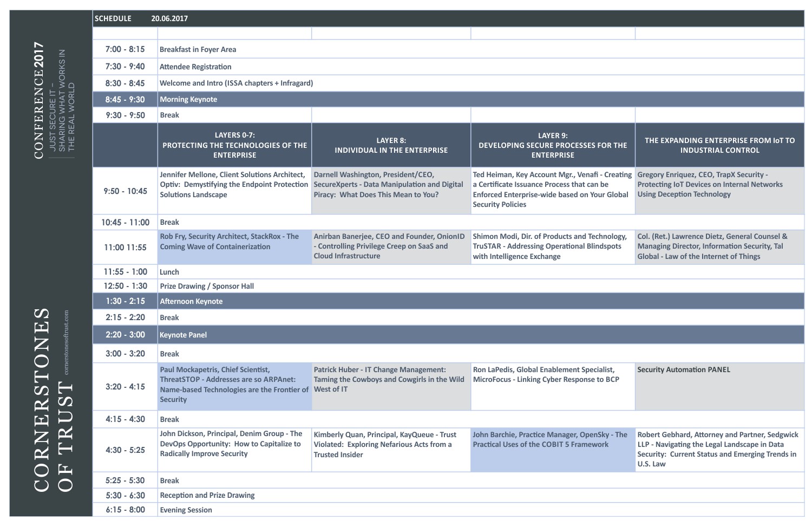Click the Darnell Washington SecureXperts session
The width and height of the screenshot is (812, 526).
point(391,191)
